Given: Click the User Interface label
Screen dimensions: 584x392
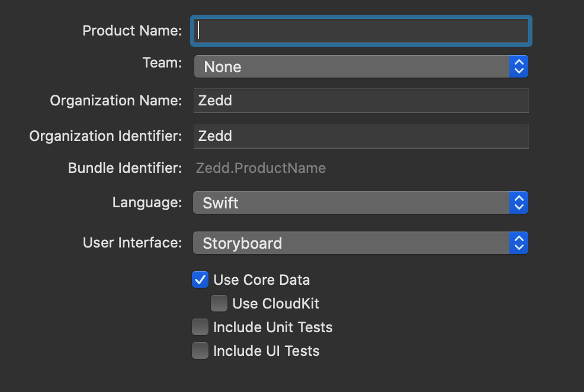Looking at the screenshot, I should tap(132, 243).
